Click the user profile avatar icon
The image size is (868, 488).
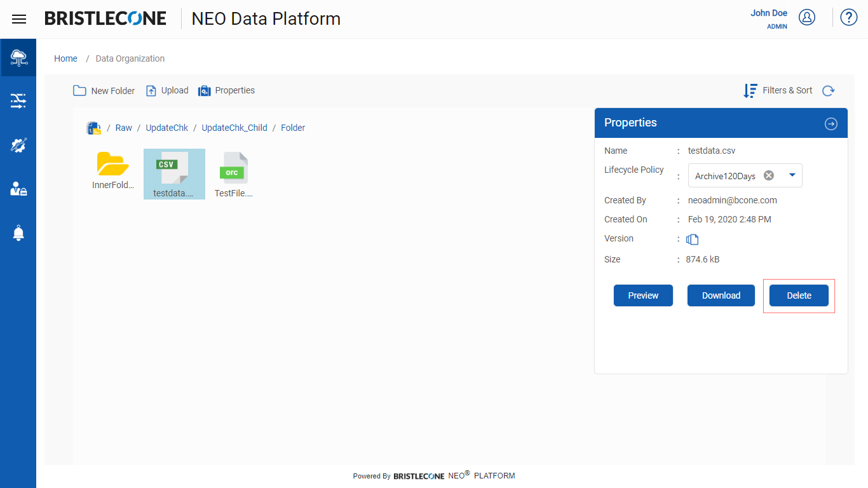coord(807,17)
